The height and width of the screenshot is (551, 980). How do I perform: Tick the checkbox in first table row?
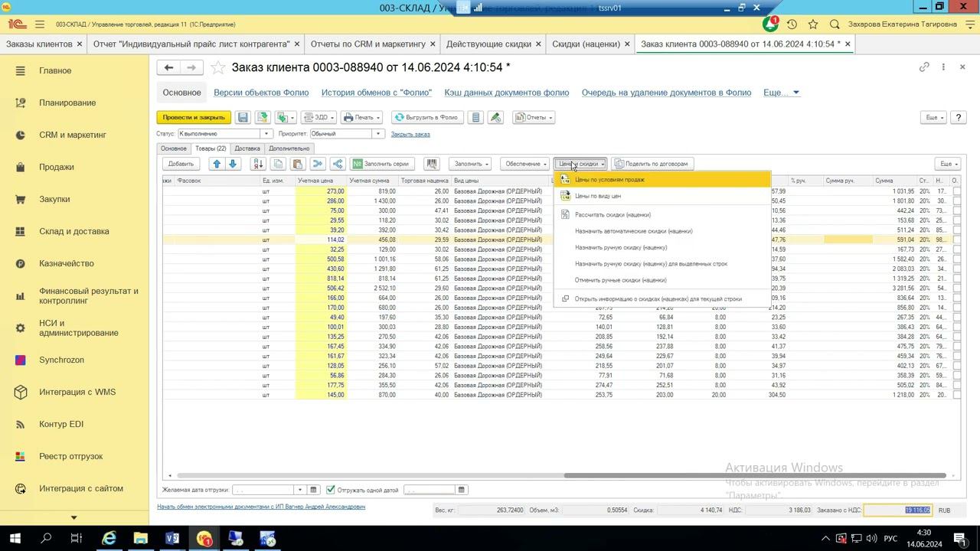[x=955, y=191]
